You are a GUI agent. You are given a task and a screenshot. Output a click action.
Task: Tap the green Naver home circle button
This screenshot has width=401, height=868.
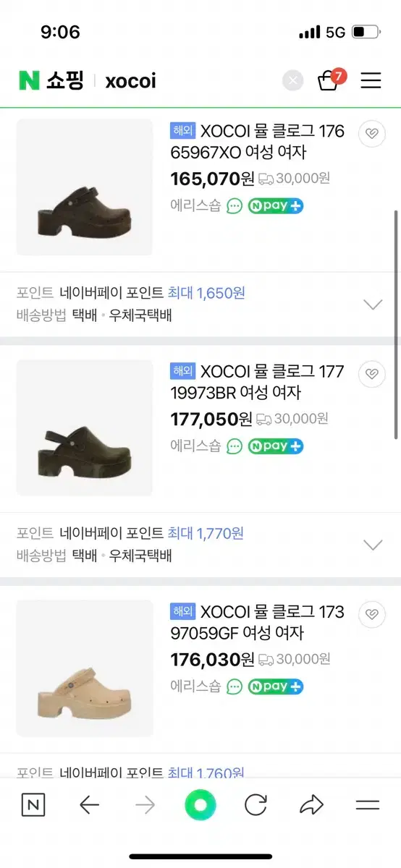[200, 805]
